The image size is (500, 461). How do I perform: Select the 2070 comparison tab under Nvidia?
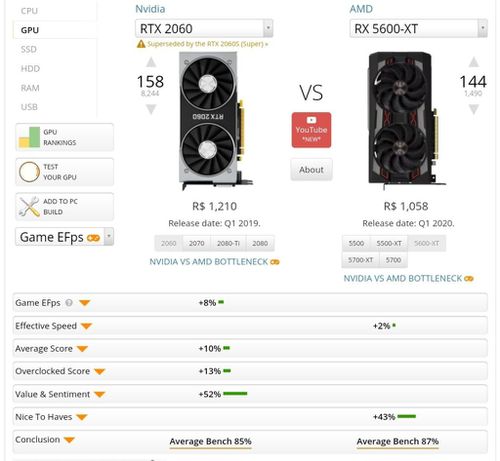[x=197, y=243]
